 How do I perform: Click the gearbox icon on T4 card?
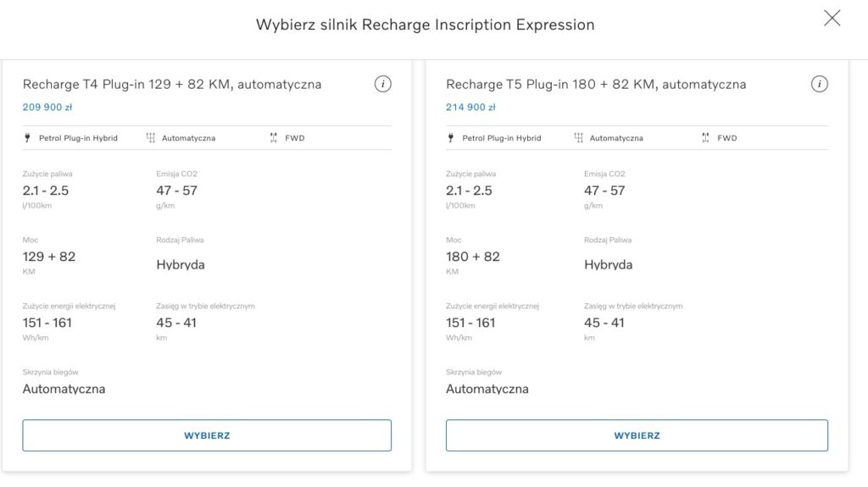point(151,138)
